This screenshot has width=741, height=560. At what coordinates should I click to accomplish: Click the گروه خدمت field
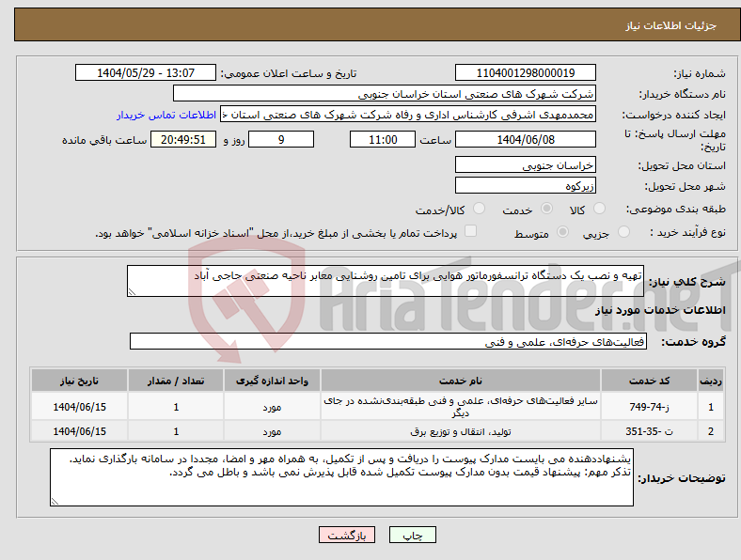pos(388,341)
